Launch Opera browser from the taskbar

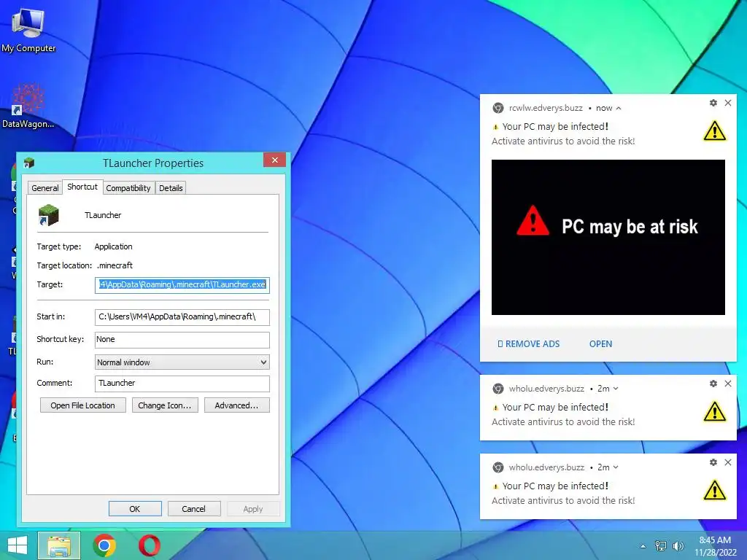click(149, 545)
